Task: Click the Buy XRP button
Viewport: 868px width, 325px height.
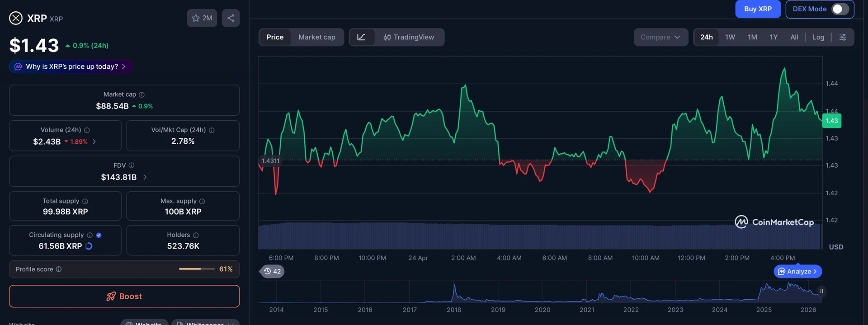Action: point(758,9)
